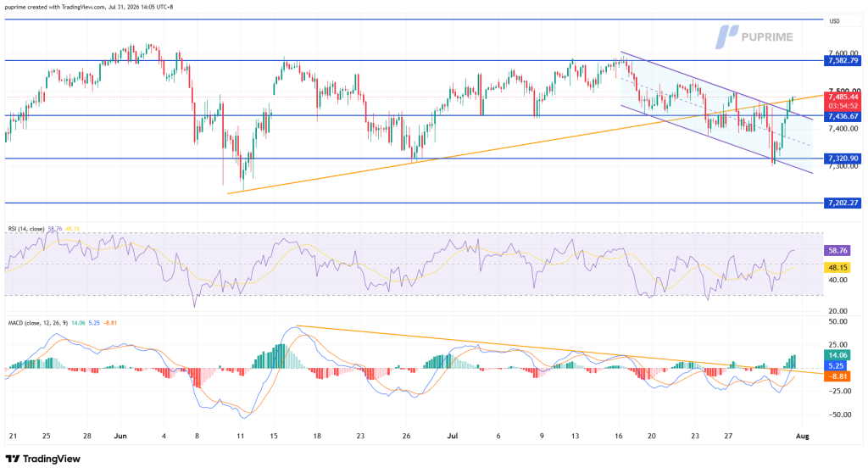Click the Aug date on the time axis
868x473 pixels.
(802, 436)
